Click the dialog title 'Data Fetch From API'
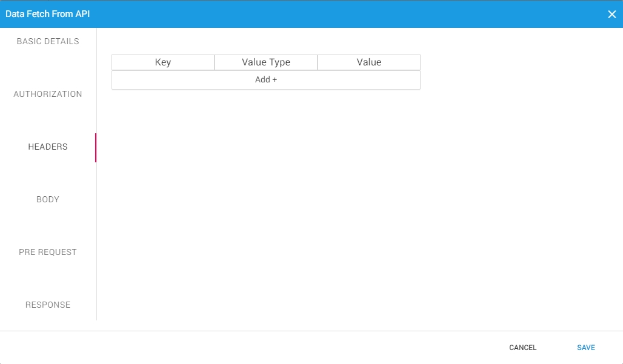Viewport: 623px width, 364px height. [x=48, y=14]
